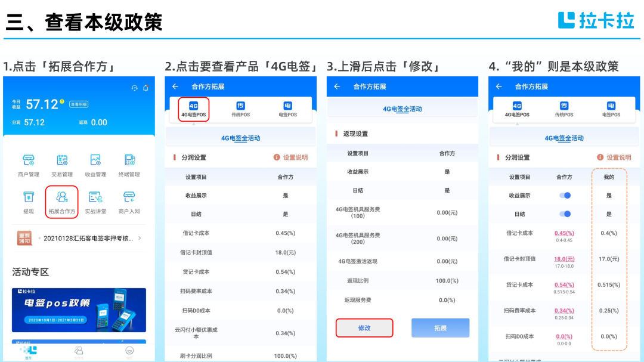Click the 云闪付小额优惠成本 row label
The height and width of the screenshot is (362, 644).
(x=196, y=333)
